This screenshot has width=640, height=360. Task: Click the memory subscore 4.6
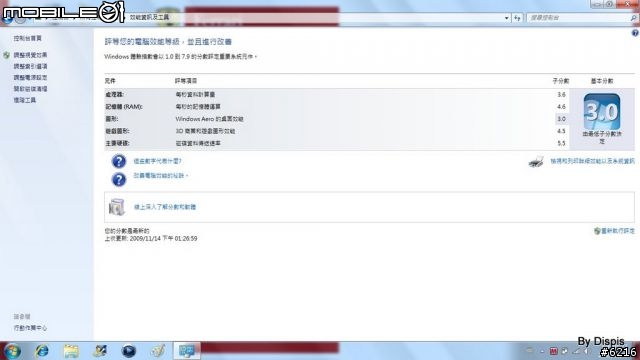(x=561, y=107)
